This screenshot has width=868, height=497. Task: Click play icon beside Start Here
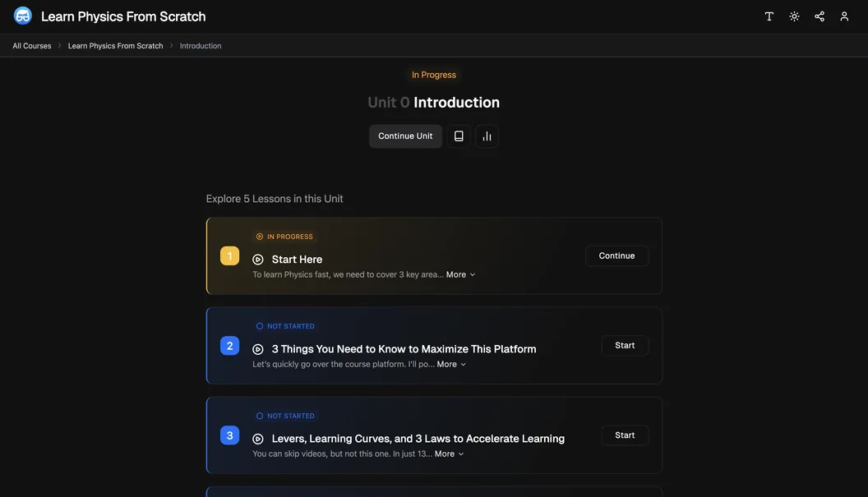[x=258, y=260]
